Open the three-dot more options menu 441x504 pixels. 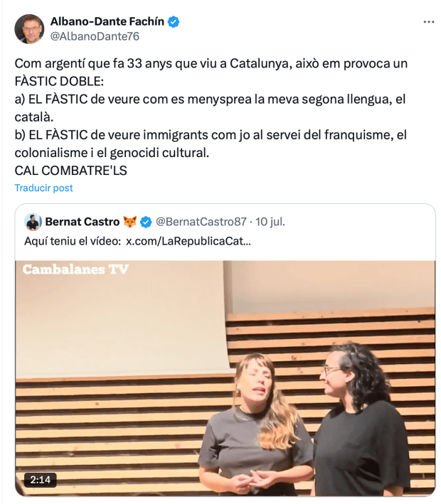428,22
